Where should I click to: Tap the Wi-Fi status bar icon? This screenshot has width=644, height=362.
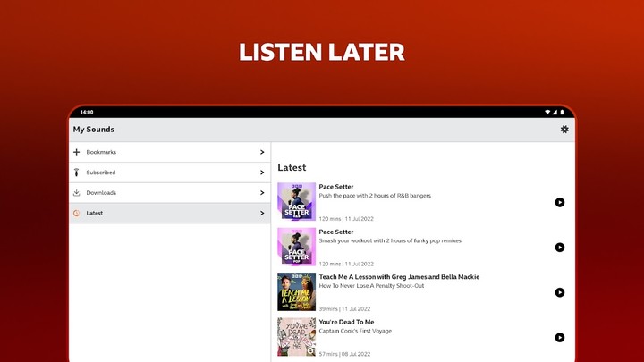tap(547, 113)
